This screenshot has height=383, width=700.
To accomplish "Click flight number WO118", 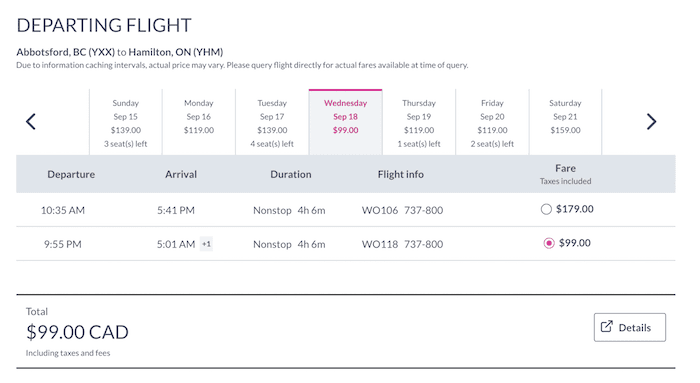I will [x=379, y=244].
